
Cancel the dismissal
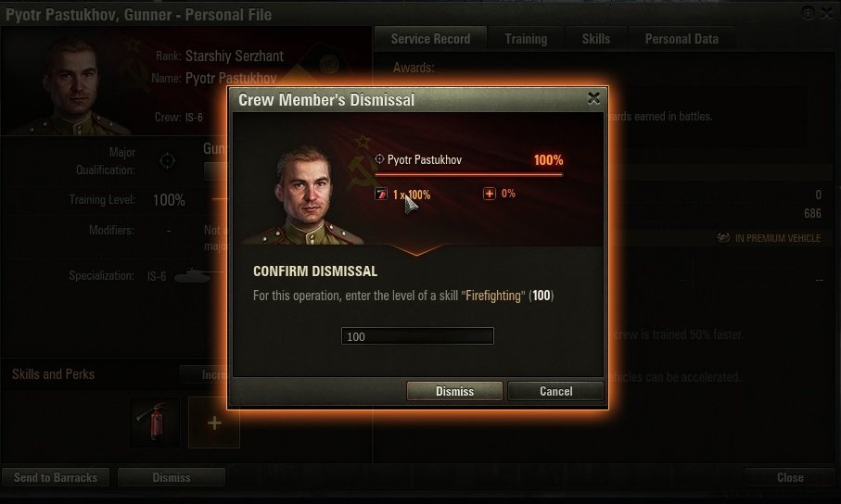click(555, 391)
